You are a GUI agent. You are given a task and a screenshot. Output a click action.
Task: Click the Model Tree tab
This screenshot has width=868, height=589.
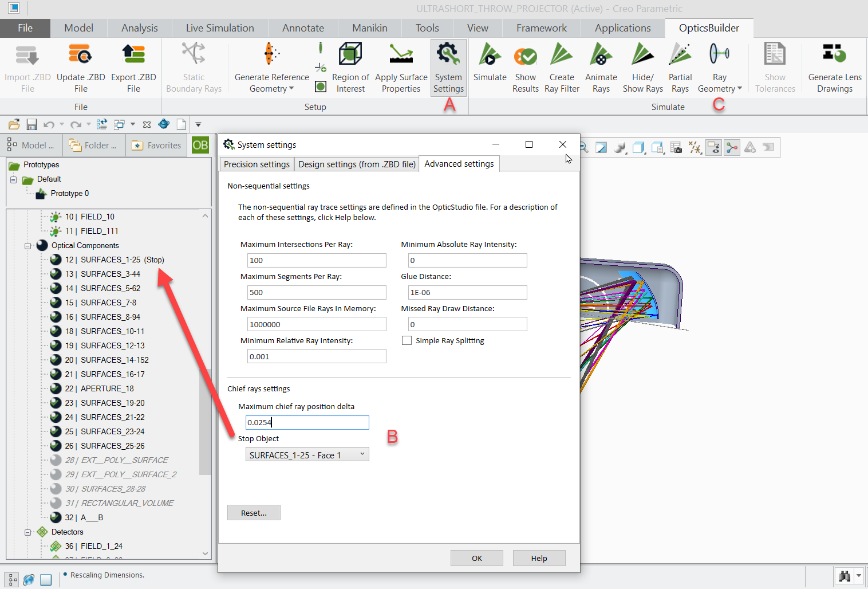[31, 146]
